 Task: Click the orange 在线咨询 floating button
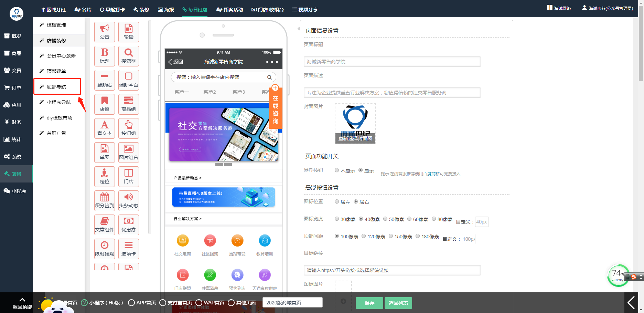coord(275,106)
